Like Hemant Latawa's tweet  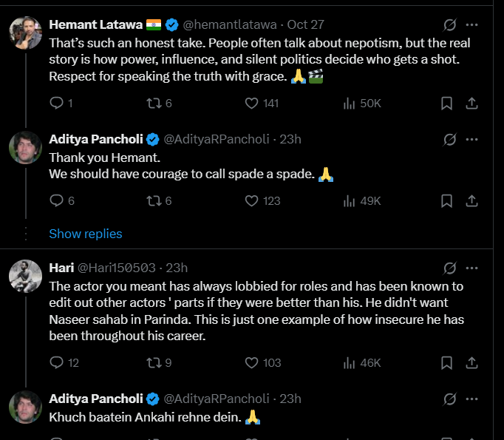point(251,104)
